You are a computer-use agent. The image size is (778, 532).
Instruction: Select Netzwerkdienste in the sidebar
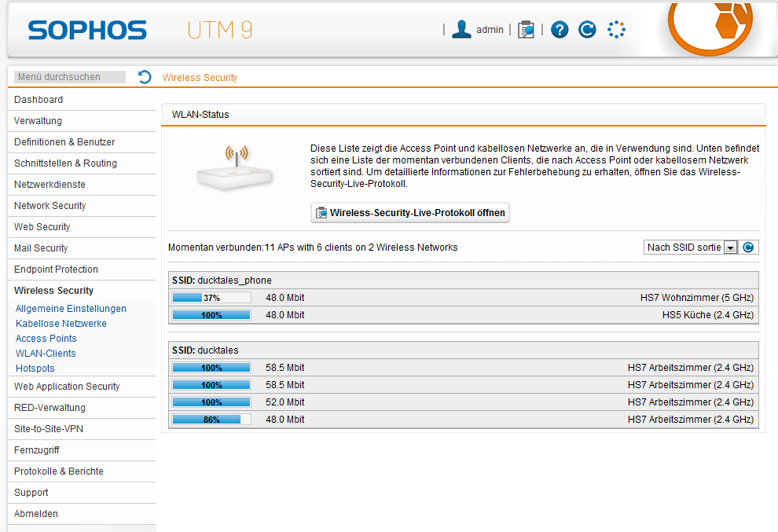[x=82, y=185]
